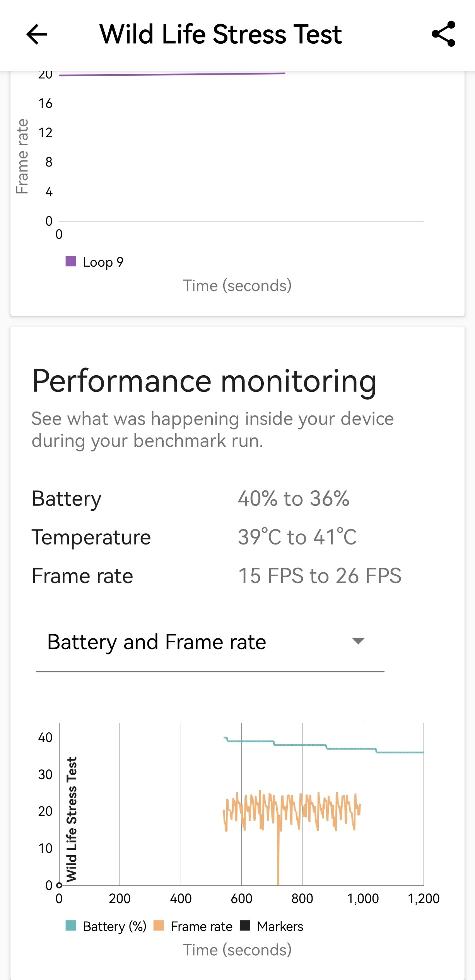
Task: Go back using the arrow icon
Action: point(37,34)
